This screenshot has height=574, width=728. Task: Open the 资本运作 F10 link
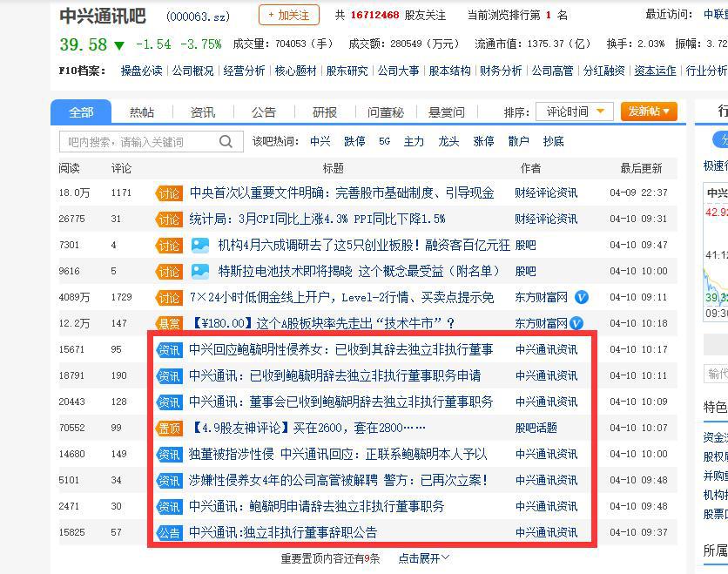coord(655,71)
